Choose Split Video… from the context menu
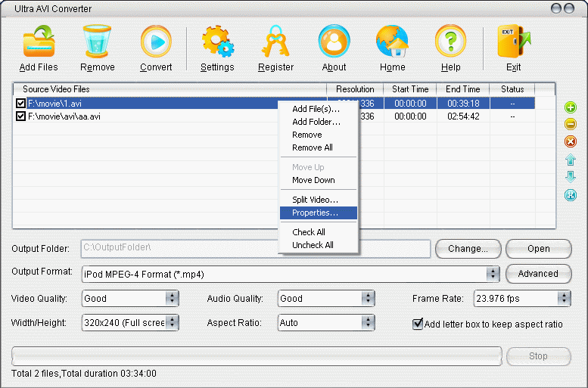This screenshot has width=588, height=388. pos(315,200)
